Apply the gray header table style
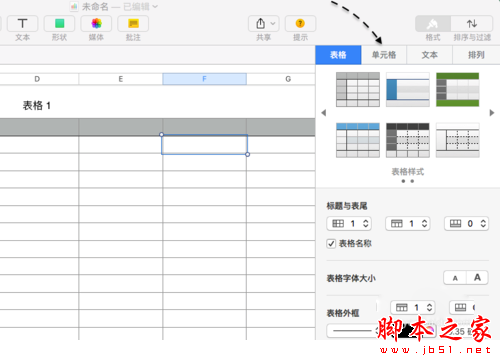503x361 pixels. coord(358,89)
